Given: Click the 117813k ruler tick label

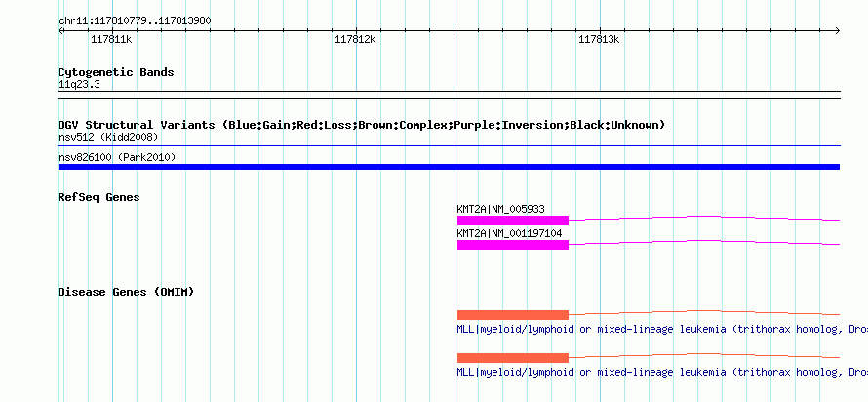Looking at the screenshot, I should point(599,39).
